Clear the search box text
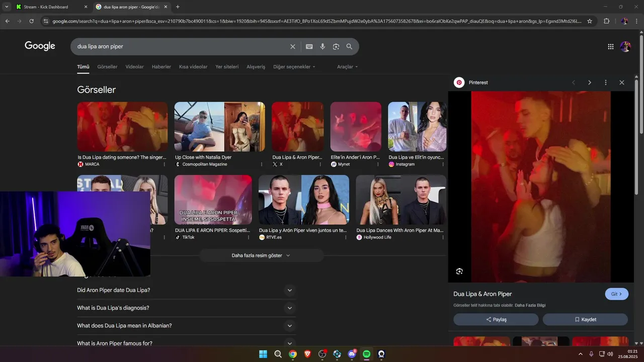 point(293,46)
